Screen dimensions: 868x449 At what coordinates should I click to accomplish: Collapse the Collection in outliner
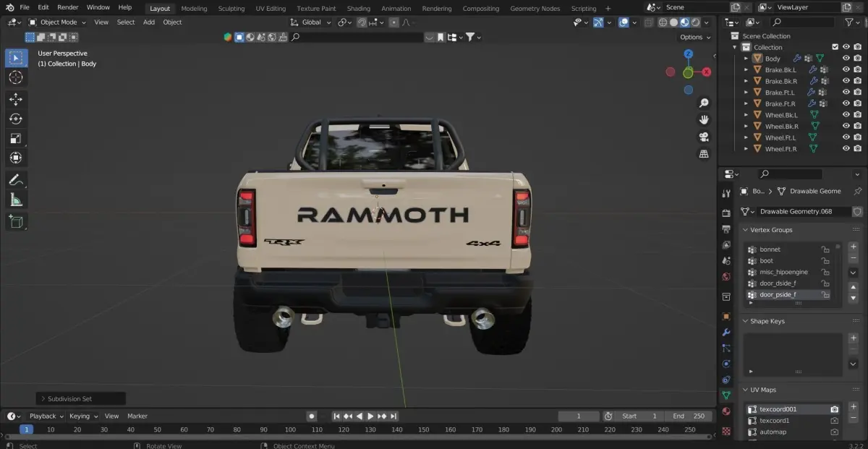(736, 47)
